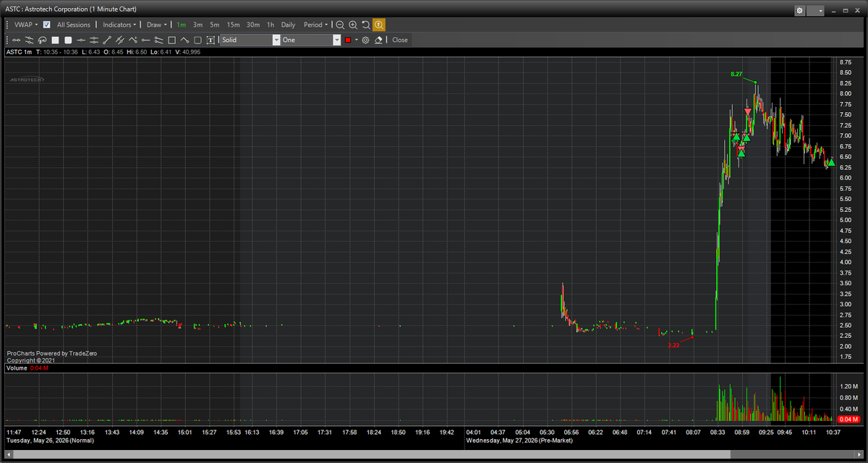Open the Indicators dropdown menu

[119, 25]
